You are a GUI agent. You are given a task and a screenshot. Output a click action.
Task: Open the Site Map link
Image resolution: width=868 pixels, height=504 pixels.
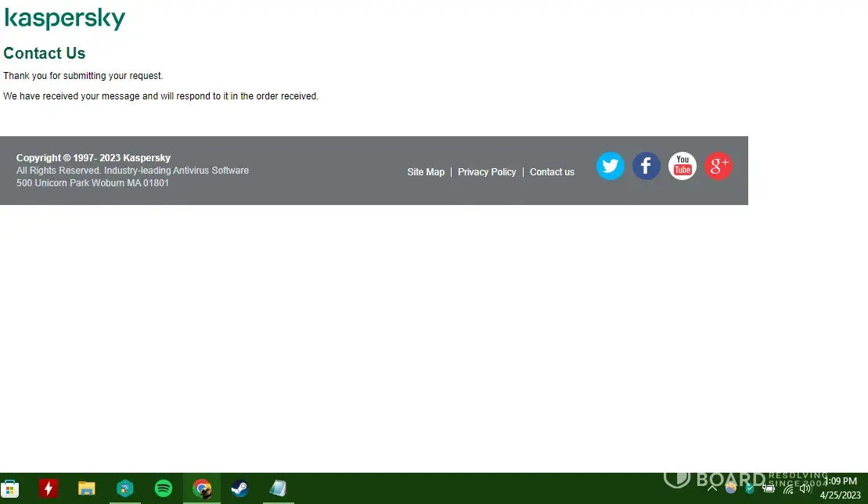click(426, 172)
